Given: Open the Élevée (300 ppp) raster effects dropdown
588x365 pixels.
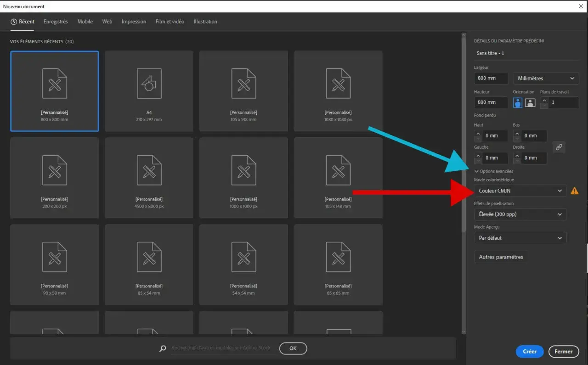Looking at the screenshot, I should click(520, 214).
